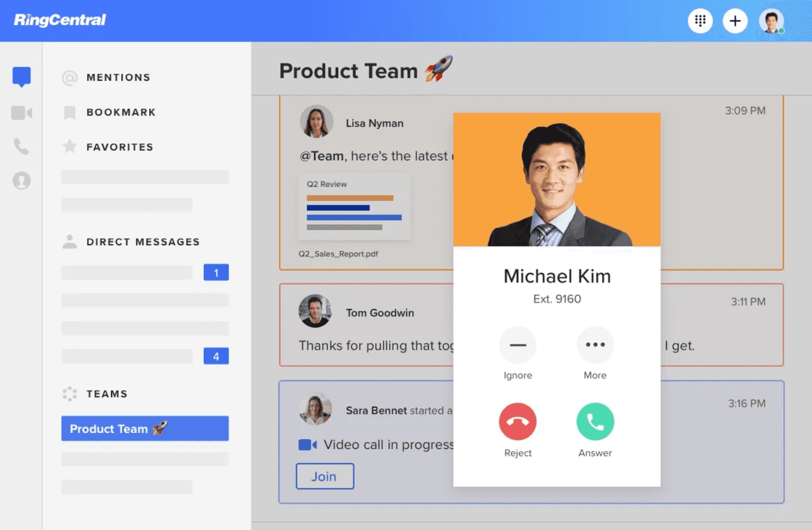This screenshot has height=530, width=812.
Task: Click the video camera icon on Sara's message
Action: coord(307,444)
